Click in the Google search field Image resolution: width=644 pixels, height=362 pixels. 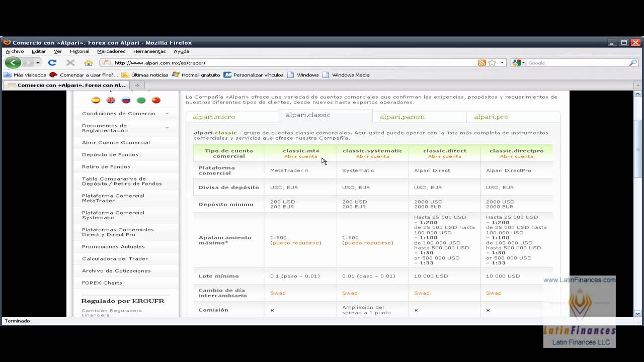click(x=577, y=63)
